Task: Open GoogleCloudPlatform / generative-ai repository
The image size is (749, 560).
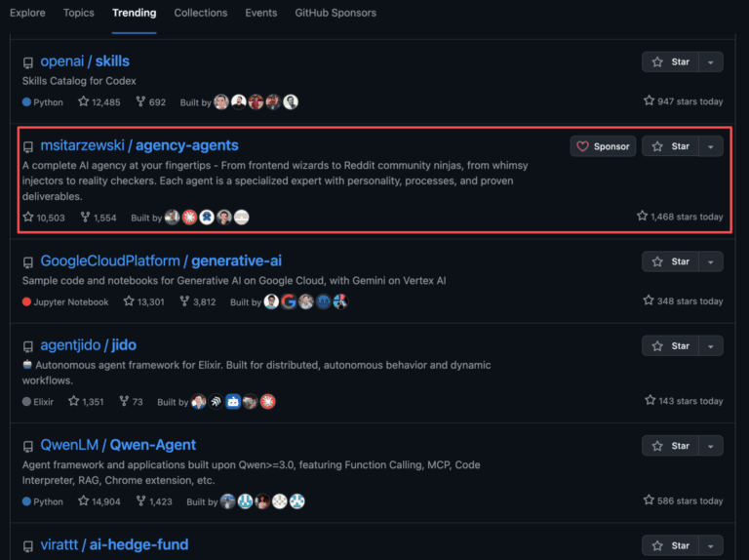Action: coord(161,260)
